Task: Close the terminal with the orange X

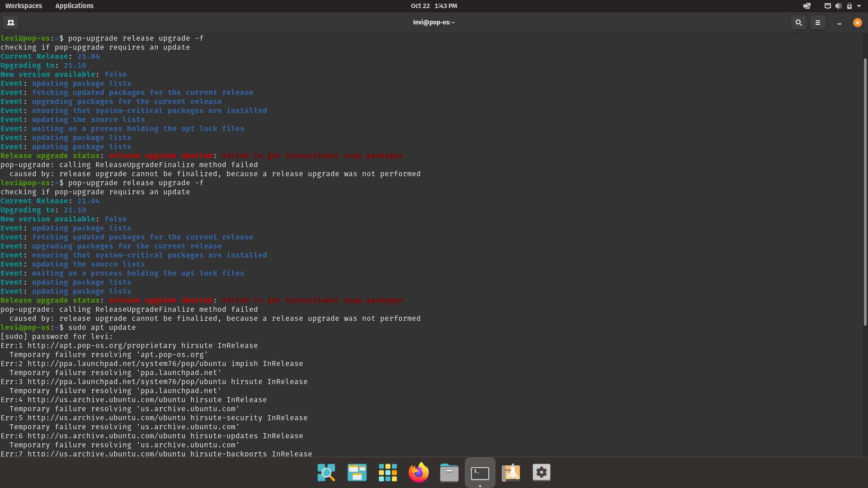Action: [857, 23]
